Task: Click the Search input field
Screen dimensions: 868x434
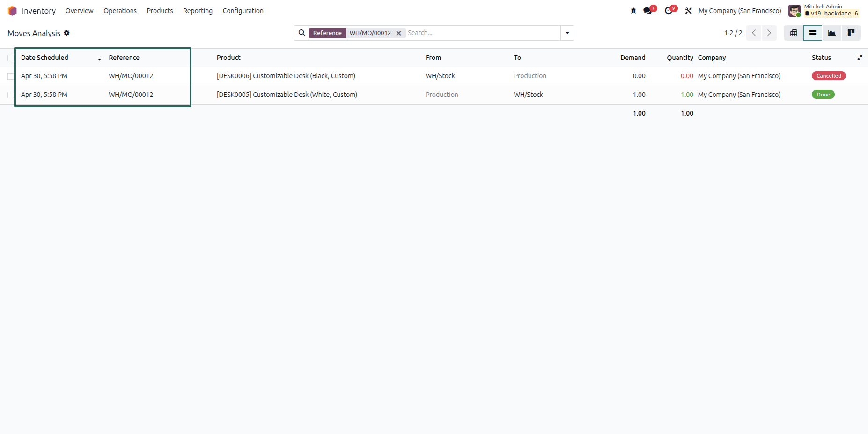Action: pyautogui.click(x=482, y=33)
